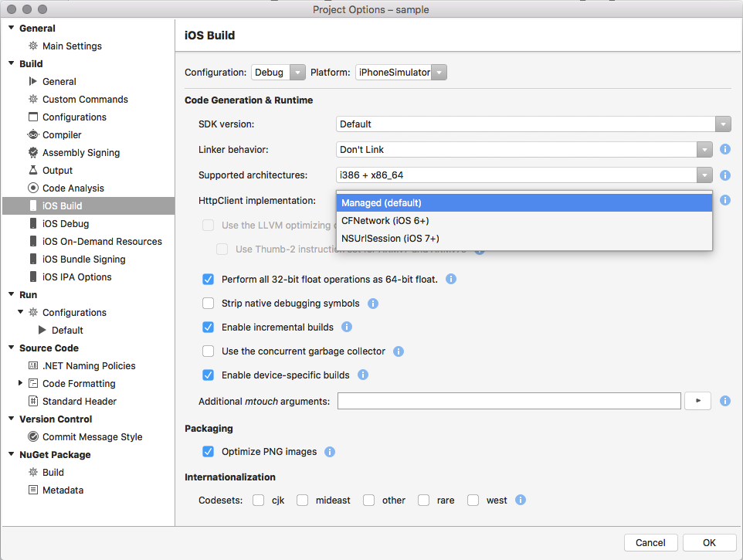Collapse the NuGet Package section
This screenshot has width=743, height=560.
pyautogui.click(x=12, y=454)
